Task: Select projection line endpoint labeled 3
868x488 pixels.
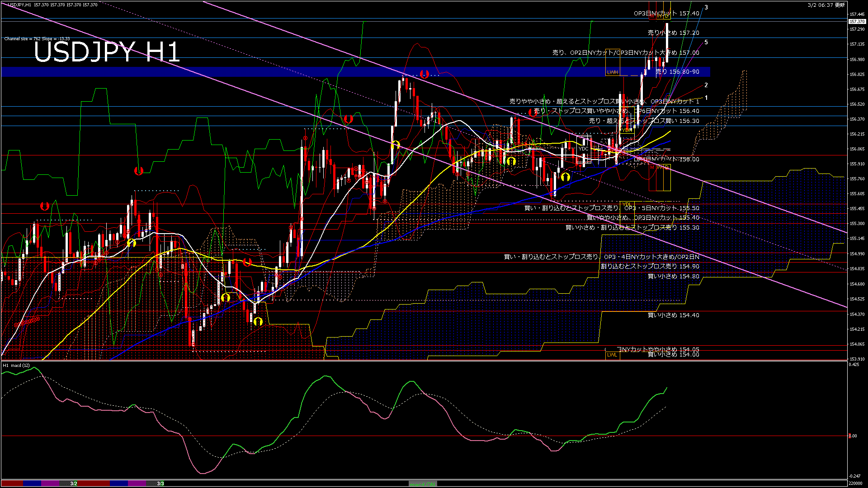Action: point(706,8)
